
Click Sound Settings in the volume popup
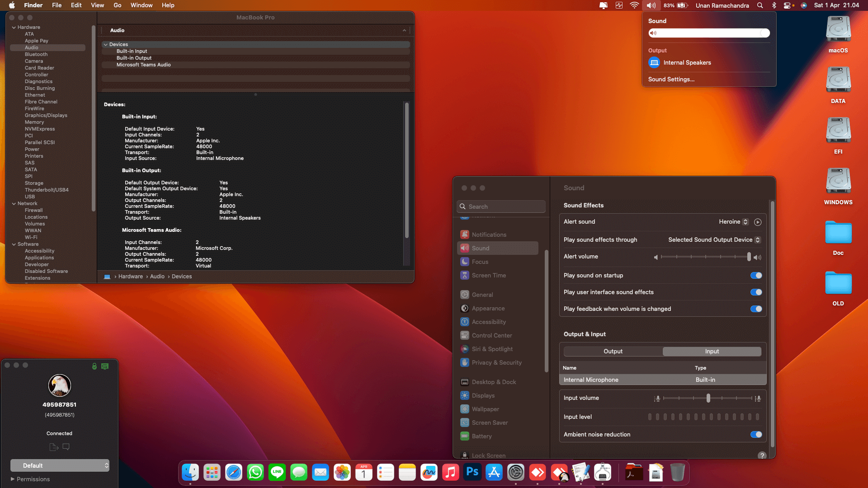pyautogui.click(x=671, y=79)
